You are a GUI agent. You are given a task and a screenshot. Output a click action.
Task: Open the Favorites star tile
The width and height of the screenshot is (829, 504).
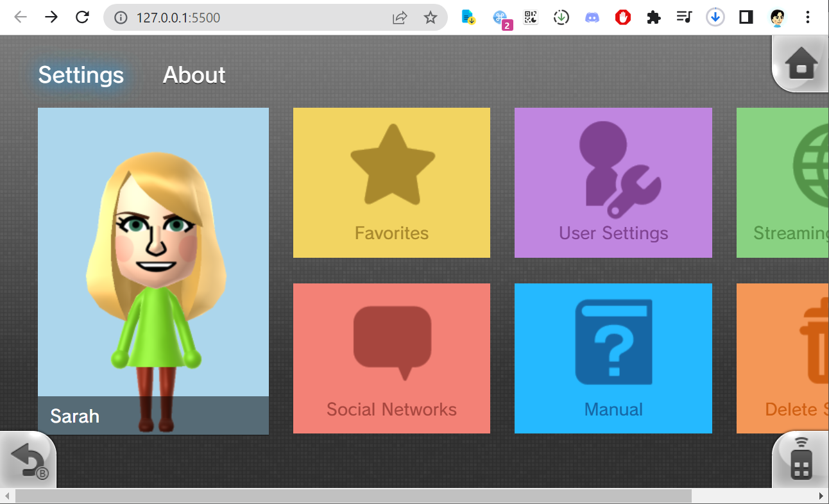(391, 183)
